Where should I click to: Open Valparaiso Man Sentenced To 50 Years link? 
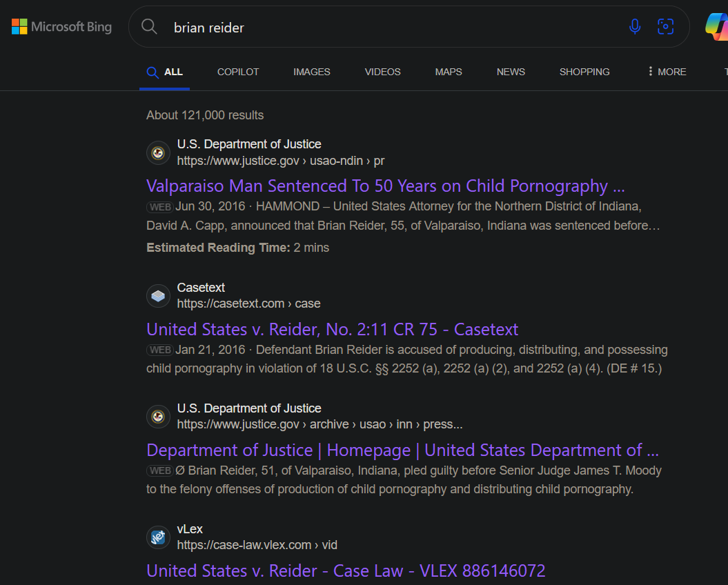tap(385, 186)
